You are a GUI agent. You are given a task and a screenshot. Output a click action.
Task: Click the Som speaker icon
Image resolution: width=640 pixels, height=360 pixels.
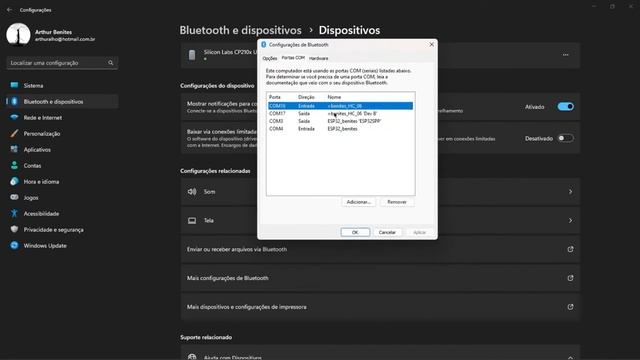click(x=192, y=191)
